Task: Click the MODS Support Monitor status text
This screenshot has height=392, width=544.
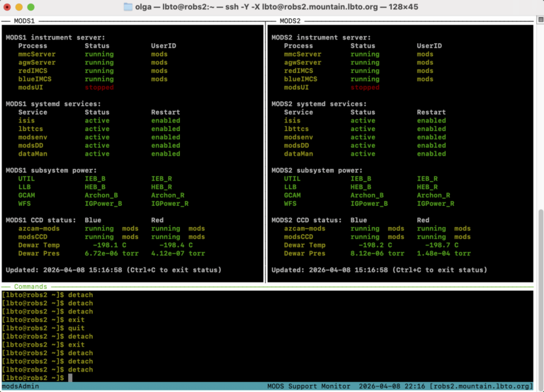Action: click(x=308, y=386)
